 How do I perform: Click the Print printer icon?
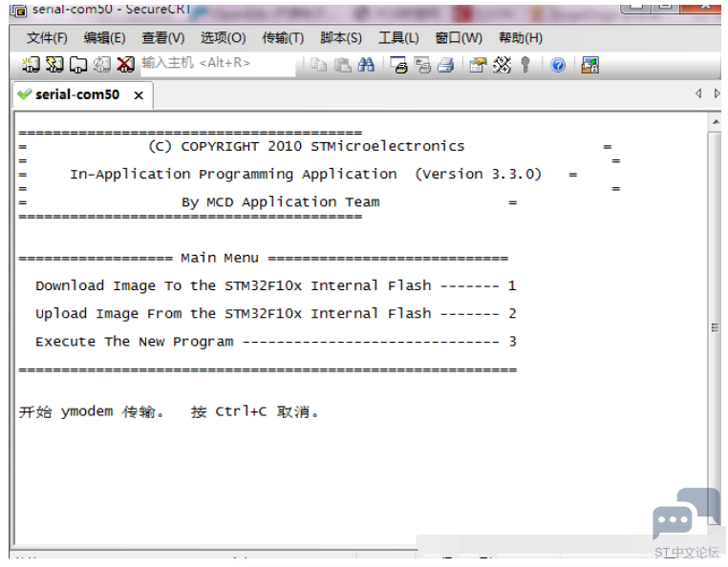coord(446,65)
